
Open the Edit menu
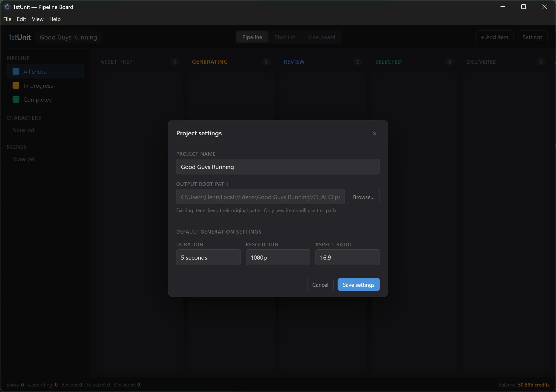point(21,19)
